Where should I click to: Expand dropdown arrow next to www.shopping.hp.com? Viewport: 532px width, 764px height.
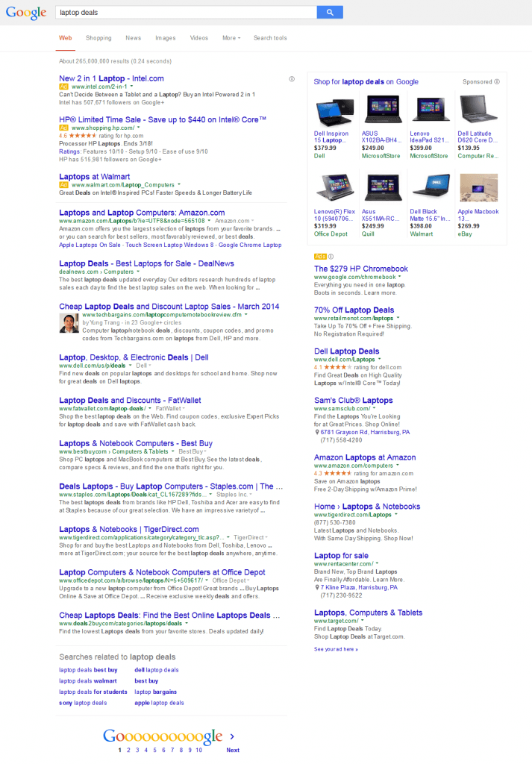click(x=138, y=128)
